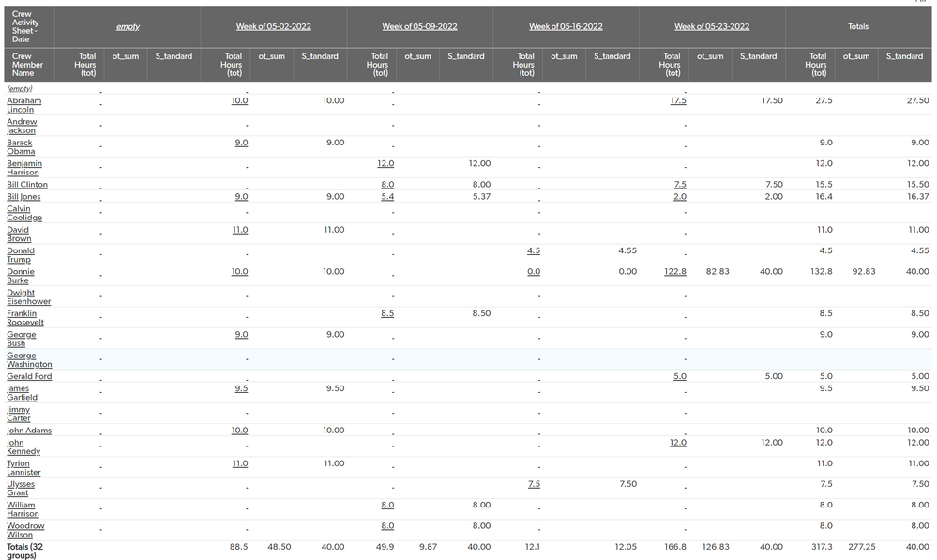Drill into Tyrion Lannister's 11.0 weekly hours link
937x560 pixels.
click(240, 463)
